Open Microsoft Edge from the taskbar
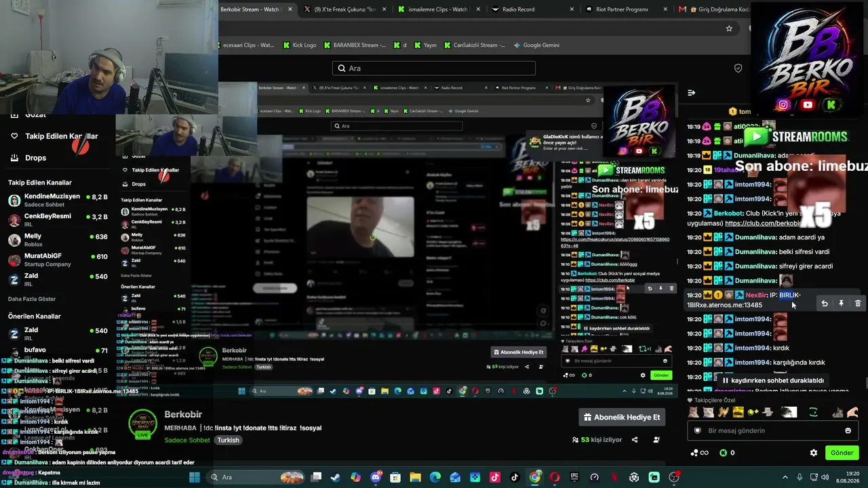868x488 pixels. pos(435,477)
